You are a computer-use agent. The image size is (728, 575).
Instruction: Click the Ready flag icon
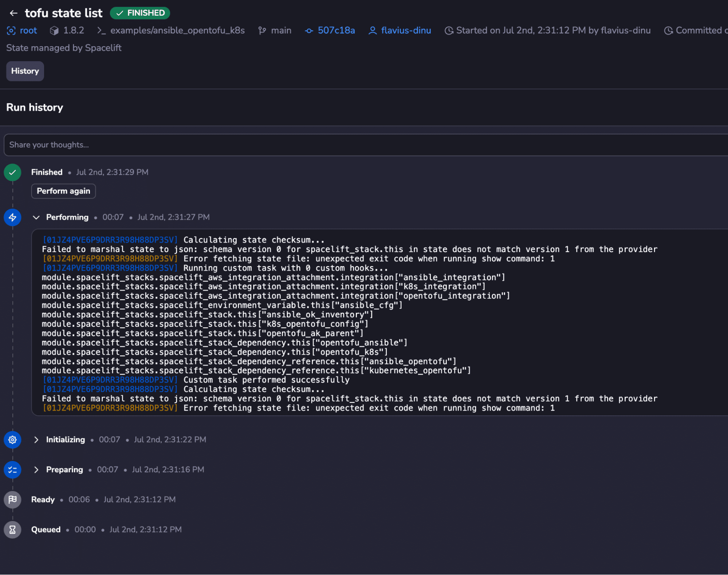[x=12, y=500]
